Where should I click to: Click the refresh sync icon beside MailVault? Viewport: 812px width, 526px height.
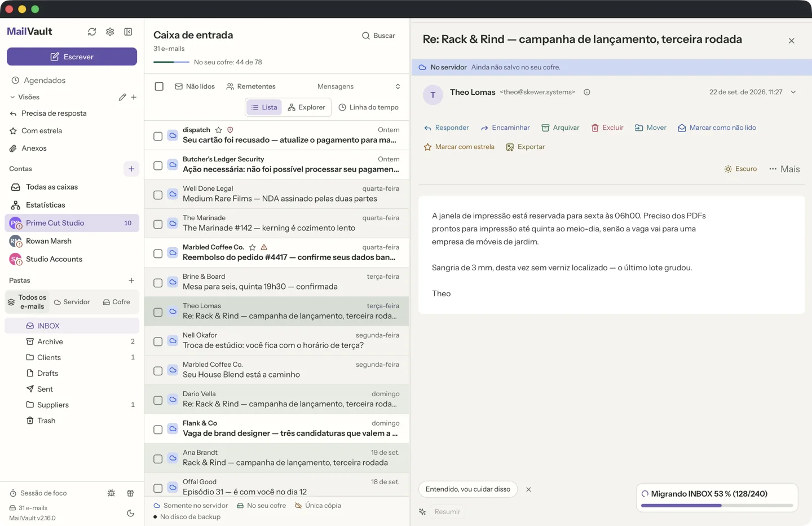pyautogui.click(x=92, y=32)
